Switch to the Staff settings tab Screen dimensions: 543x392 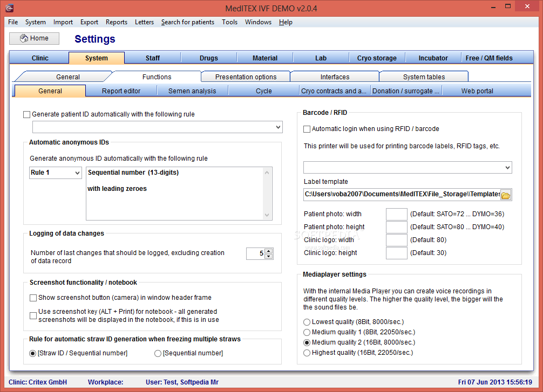pyautogui.click(x=152, y=58)
